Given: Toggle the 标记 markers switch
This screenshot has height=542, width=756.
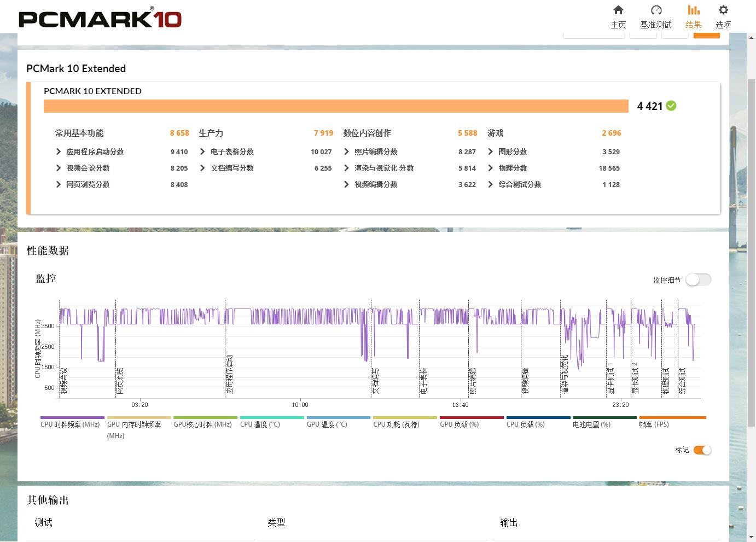Looking at the screenshot, I should 702,450.
